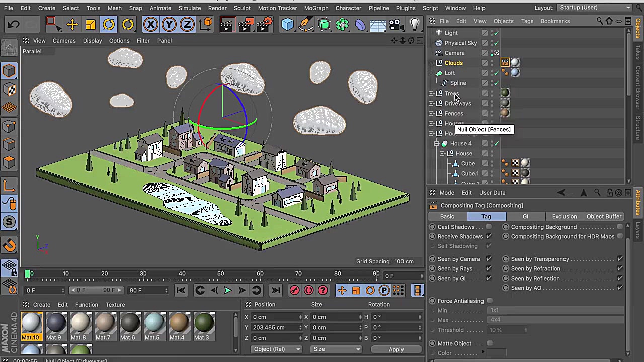Click the Apply button

click(x=396, y=349)
